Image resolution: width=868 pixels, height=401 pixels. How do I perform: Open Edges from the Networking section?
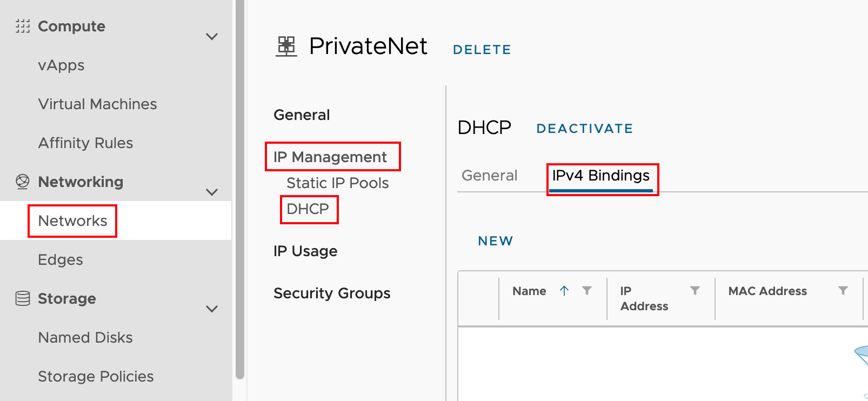60,259
